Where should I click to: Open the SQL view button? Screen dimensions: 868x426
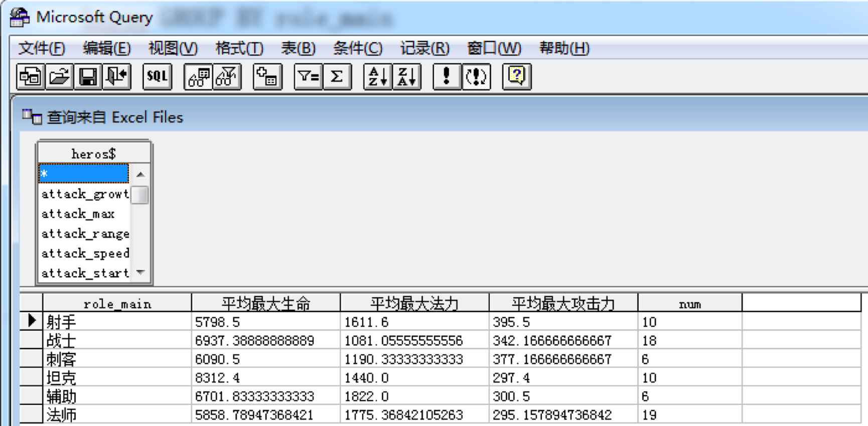pyautogui.click(x=157, y=77)
